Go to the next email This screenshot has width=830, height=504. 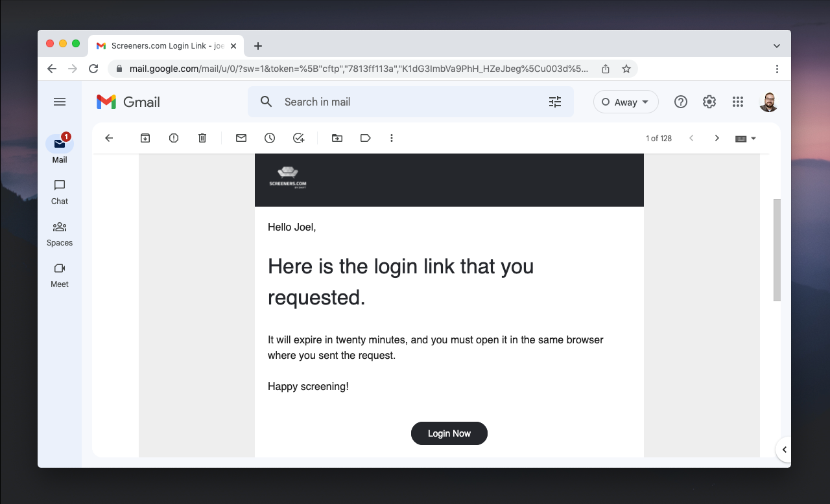pyautogui.click(x=717, y=138)
